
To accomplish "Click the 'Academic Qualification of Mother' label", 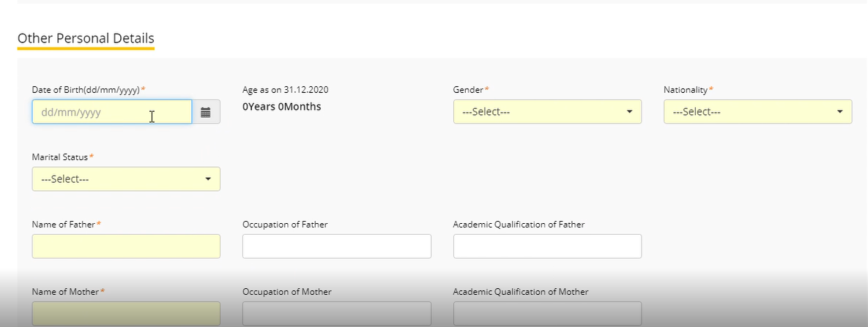I will pyautogui.click(x=521, y=292).
